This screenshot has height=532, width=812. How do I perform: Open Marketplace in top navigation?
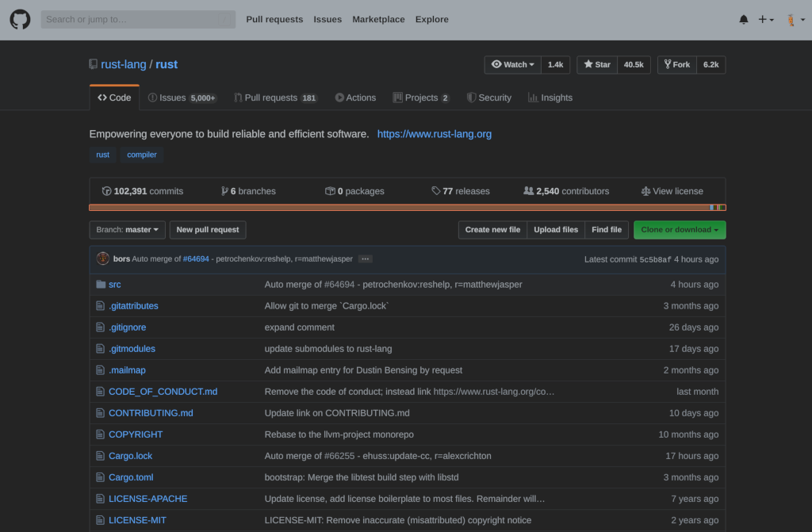tap(378, 20)
